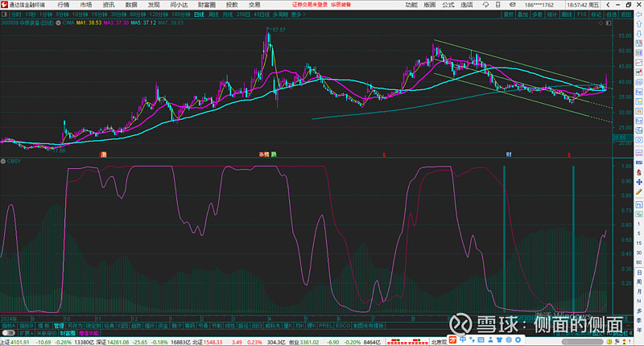Toggle the 统计 statistics button
Image resolution: width=644 pixels, height=346 pixels.
click(552, 14)
